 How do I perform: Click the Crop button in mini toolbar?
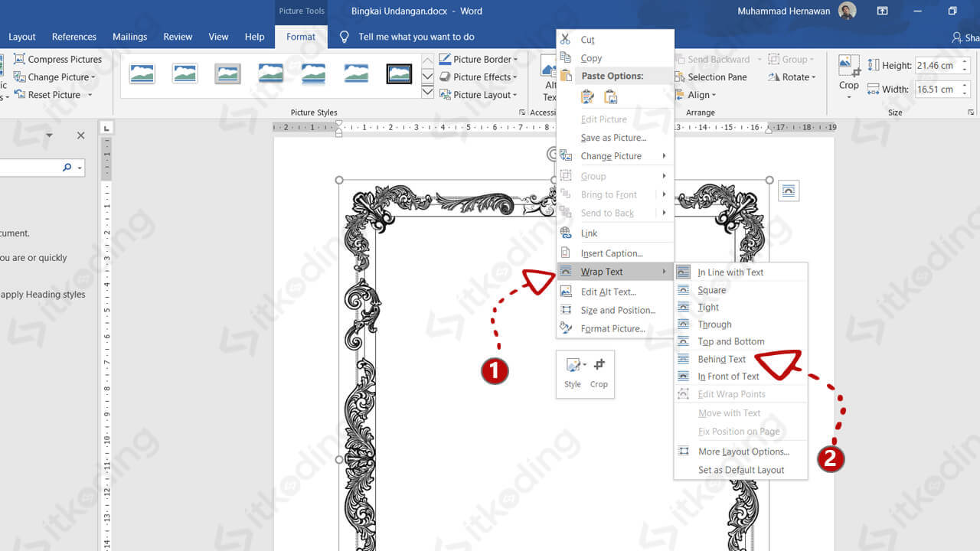click(x=599, y=373)
